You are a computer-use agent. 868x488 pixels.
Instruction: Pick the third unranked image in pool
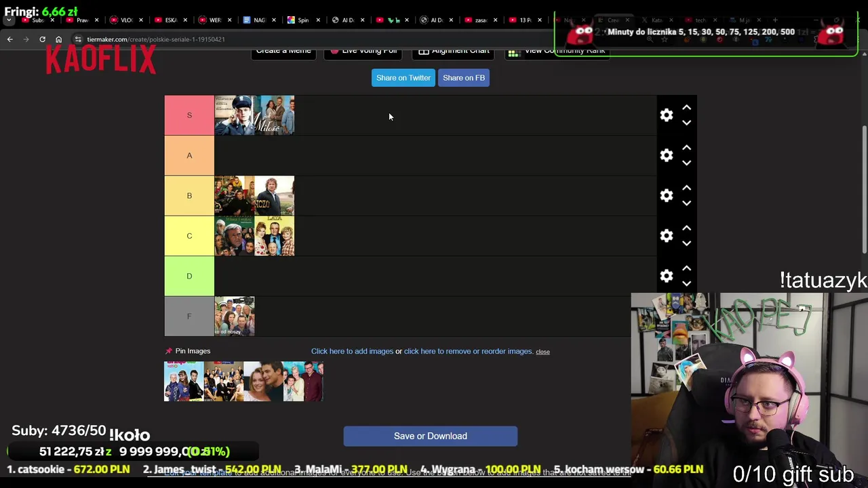coord(264,382)
